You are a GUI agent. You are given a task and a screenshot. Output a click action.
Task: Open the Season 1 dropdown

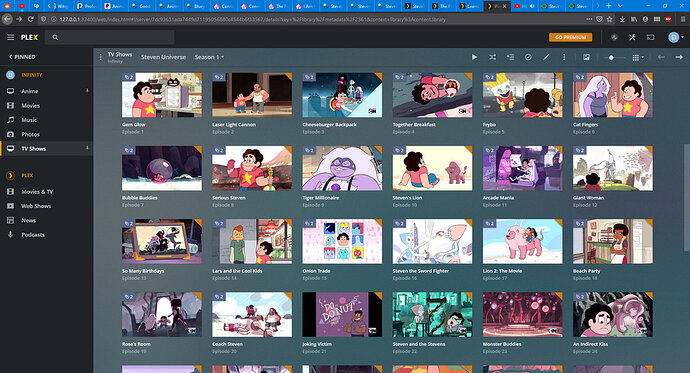pos(209,57)
